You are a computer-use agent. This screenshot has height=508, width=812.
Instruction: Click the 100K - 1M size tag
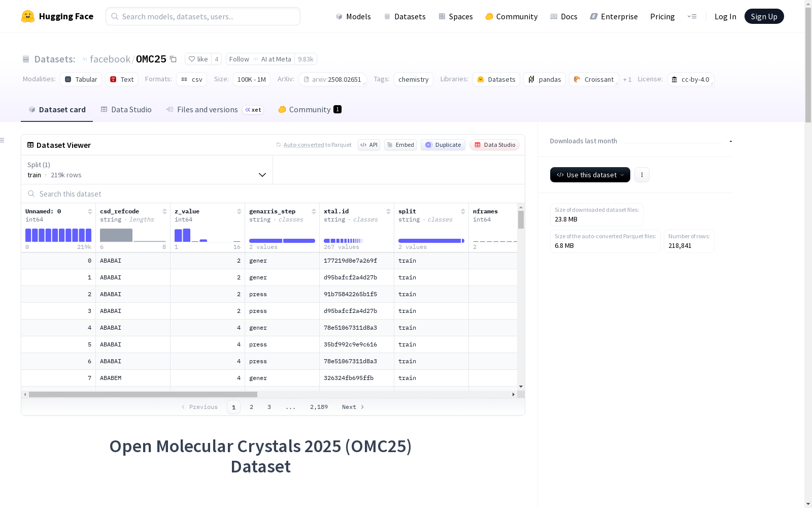pos(252,79)
